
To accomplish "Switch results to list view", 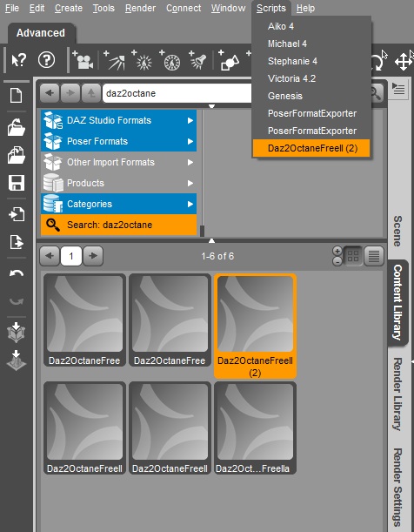I will coord(374,256).
